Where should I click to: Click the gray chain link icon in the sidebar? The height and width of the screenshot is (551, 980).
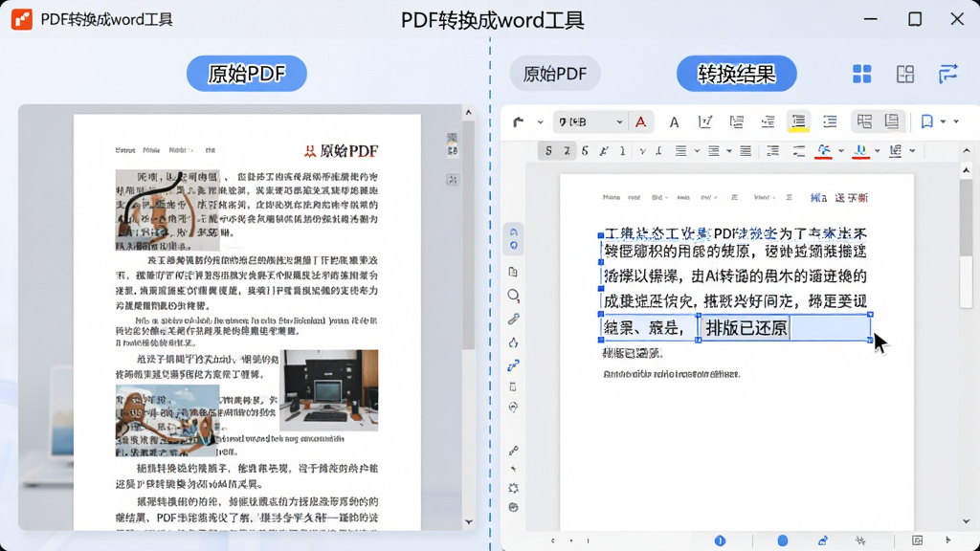(513, 320)
